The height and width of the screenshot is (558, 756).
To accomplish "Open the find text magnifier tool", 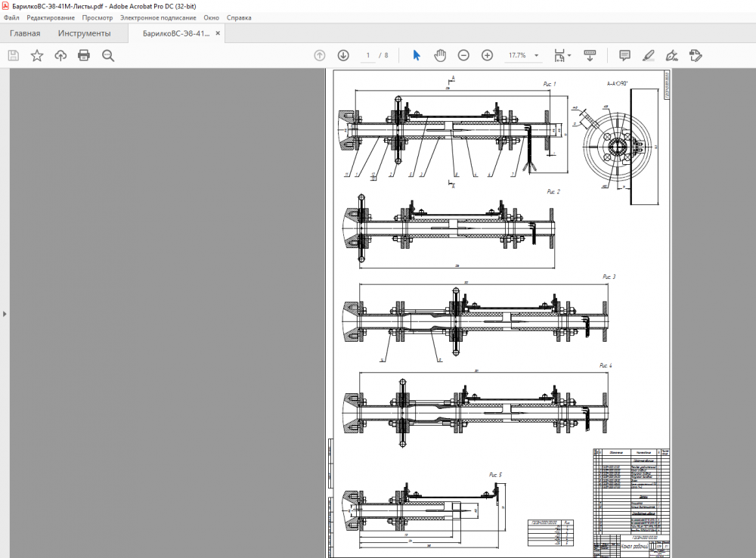I will coord(108,55).
